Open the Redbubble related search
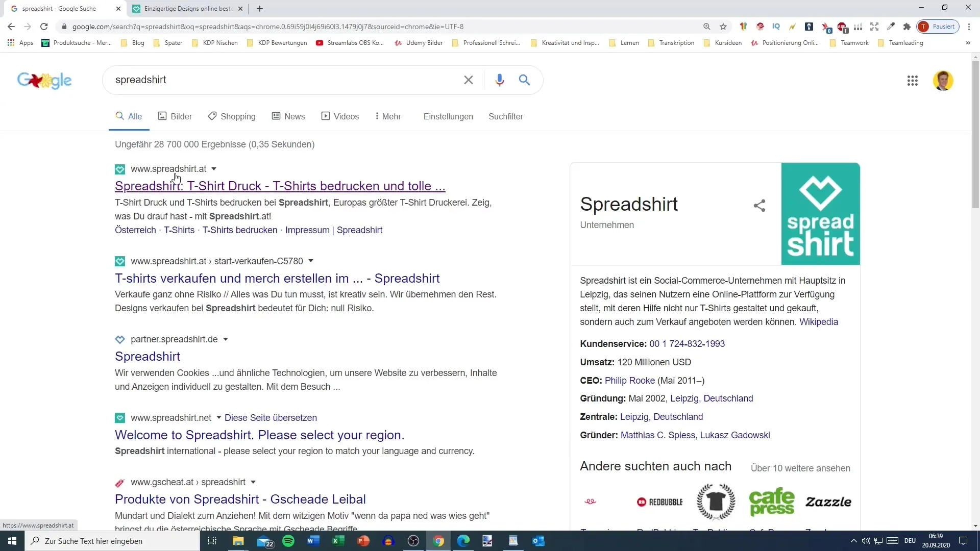980x551 pixels. coord(659,502)
